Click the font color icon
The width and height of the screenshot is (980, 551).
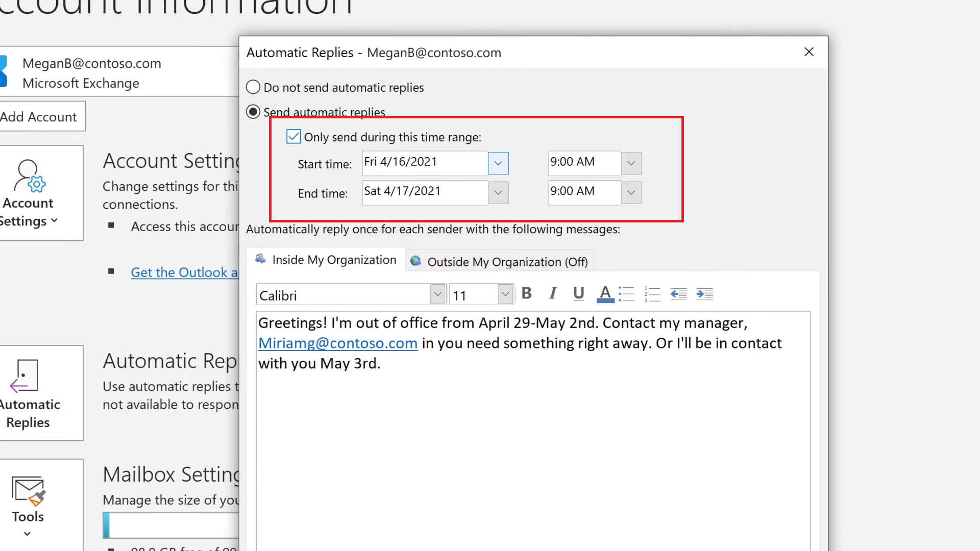(604, 294)
